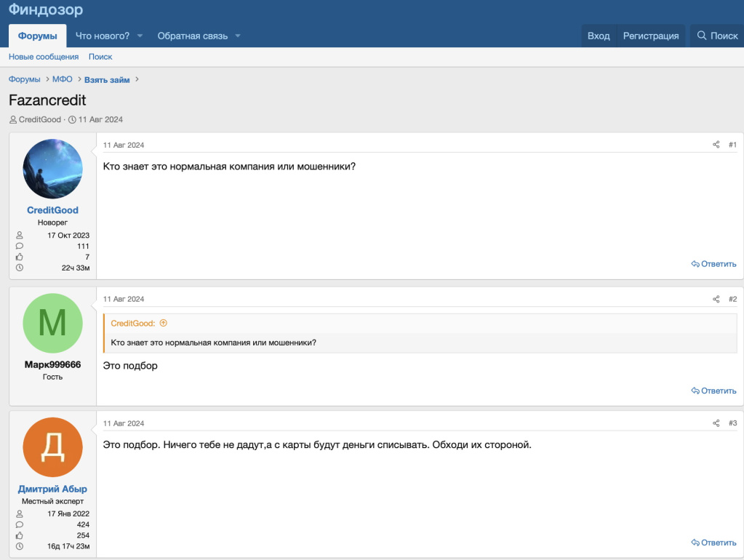Click the Регистрация button
Viewport: 744px width, 560px height.
pyautogui.click(x=651, y=36)
